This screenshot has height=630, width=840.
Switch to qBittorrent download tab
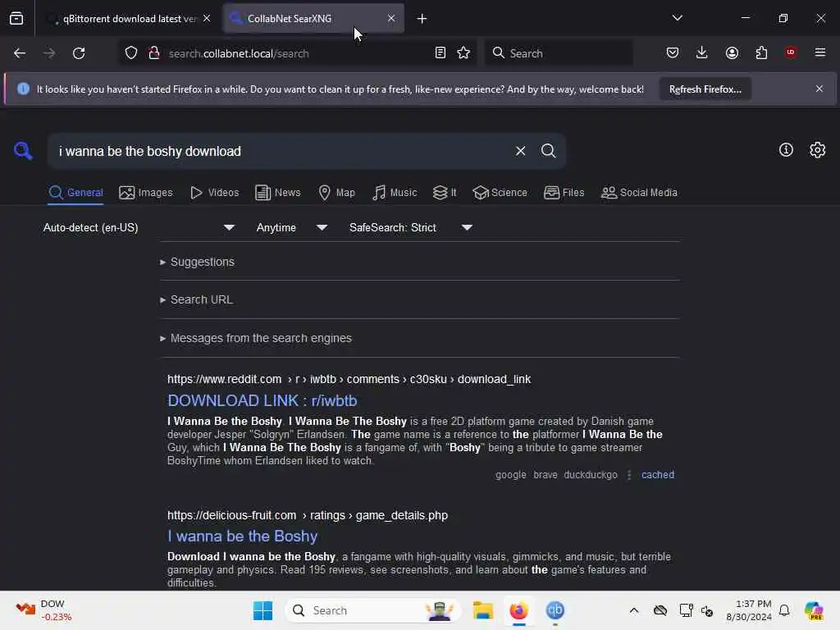click(129, 19)
